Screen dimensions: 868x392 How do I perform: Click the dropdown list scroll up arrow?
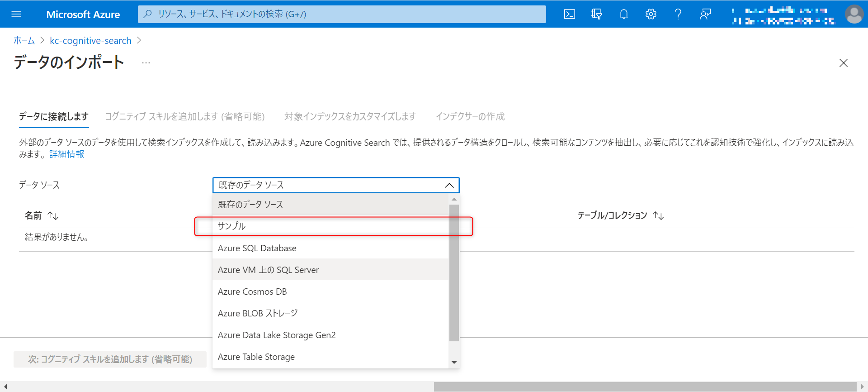tap(454, 199)
